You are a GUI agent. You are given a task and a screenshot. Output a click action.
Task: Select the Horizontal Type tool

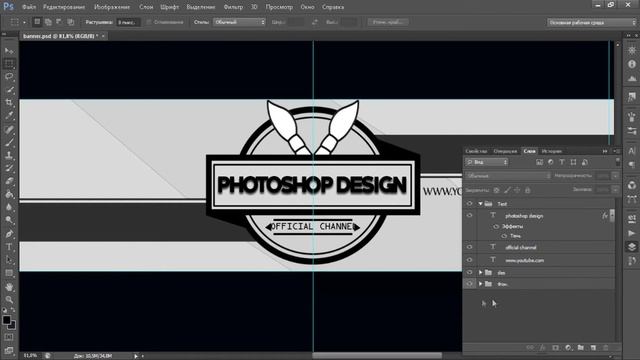click(x=9, y=247)
